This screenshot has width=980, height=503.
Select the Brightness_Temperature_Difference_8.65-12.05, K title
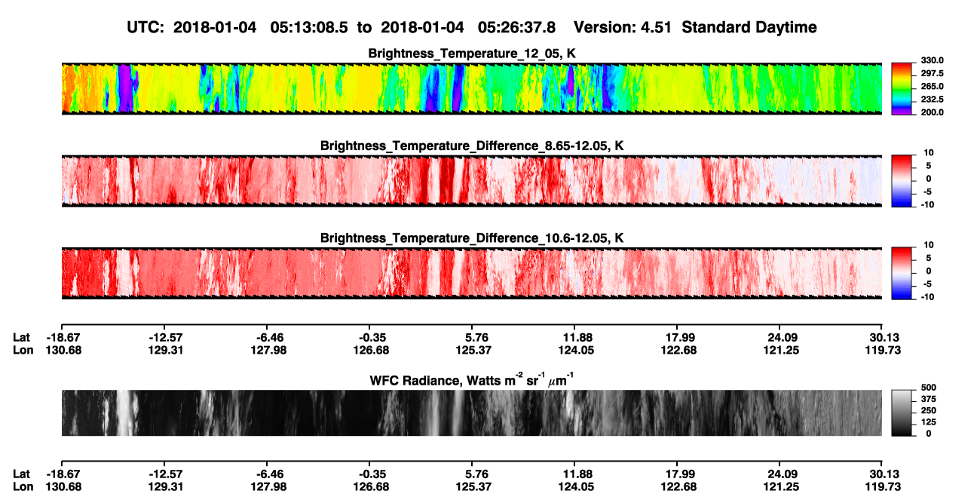pos(472,146)
